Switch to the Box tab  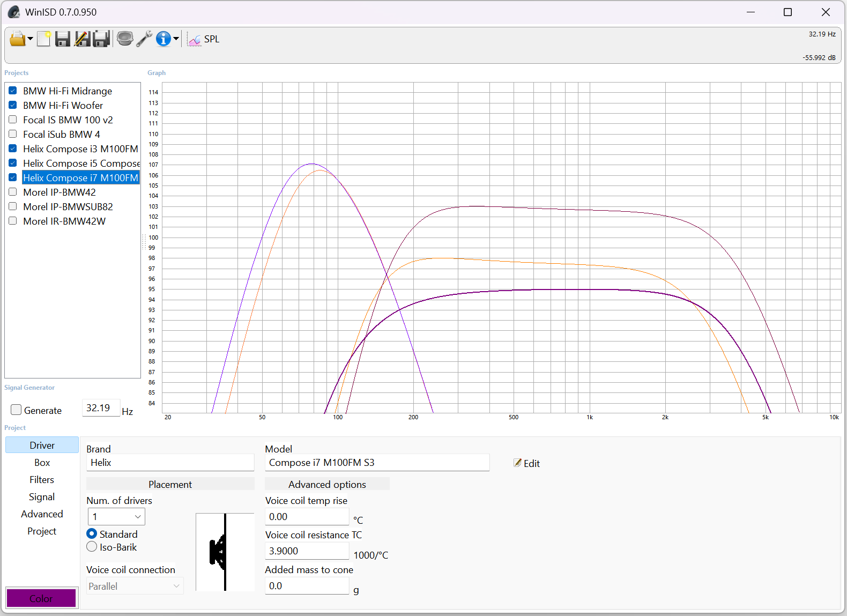coord(42,463)
